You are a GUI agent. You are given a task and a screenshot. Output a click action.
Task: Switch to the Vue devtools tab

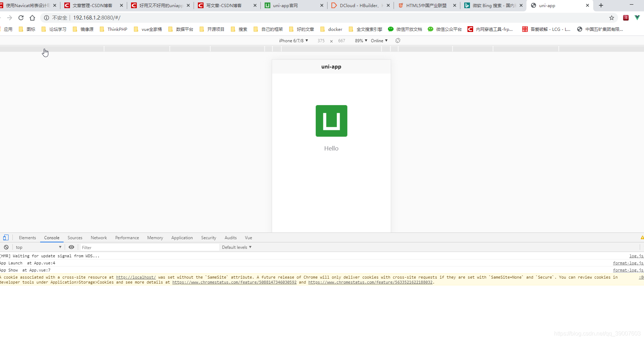(248, 238)
